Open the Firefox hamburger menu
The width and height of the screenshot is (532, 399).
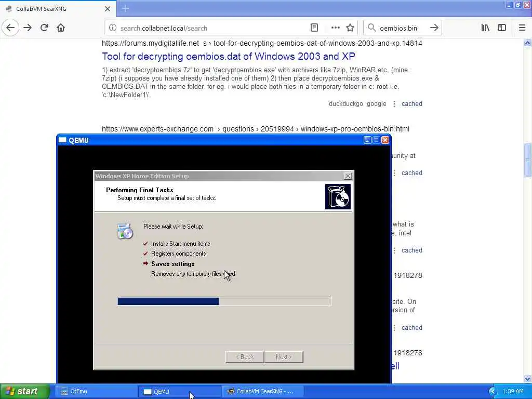tap(522, 28)
